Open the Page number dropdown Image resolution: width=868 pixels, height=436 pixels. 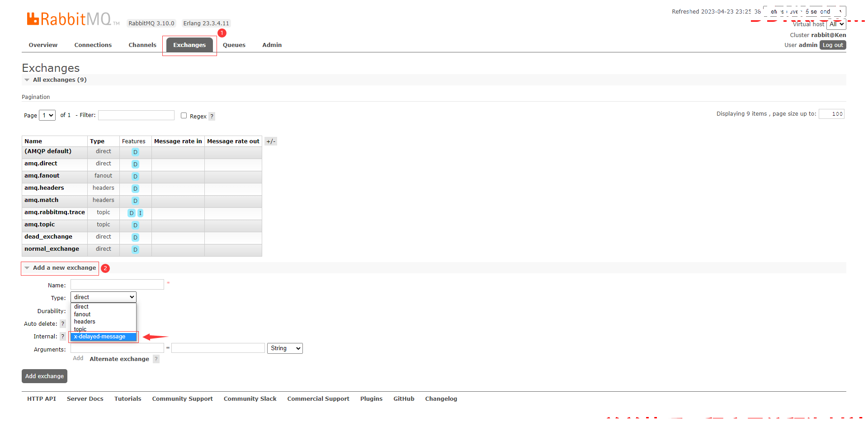click(x=47, y=116)
